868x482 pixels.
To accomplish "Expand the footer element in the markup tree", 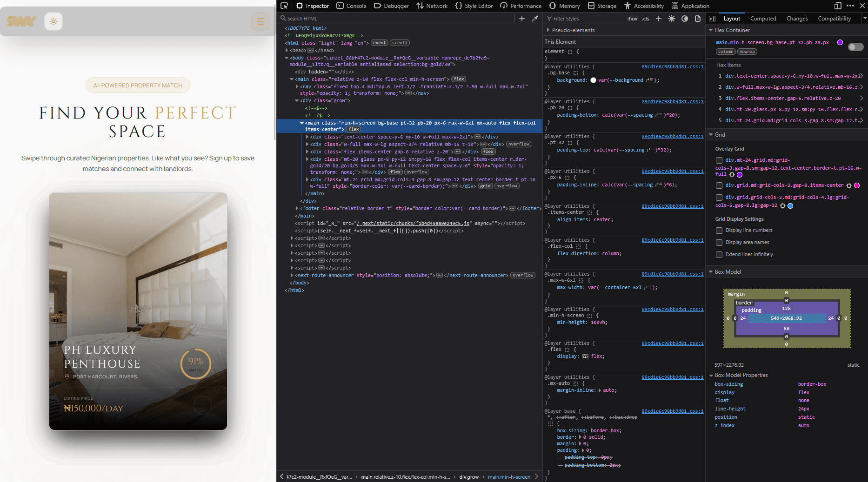I will [x=297, y=208].
